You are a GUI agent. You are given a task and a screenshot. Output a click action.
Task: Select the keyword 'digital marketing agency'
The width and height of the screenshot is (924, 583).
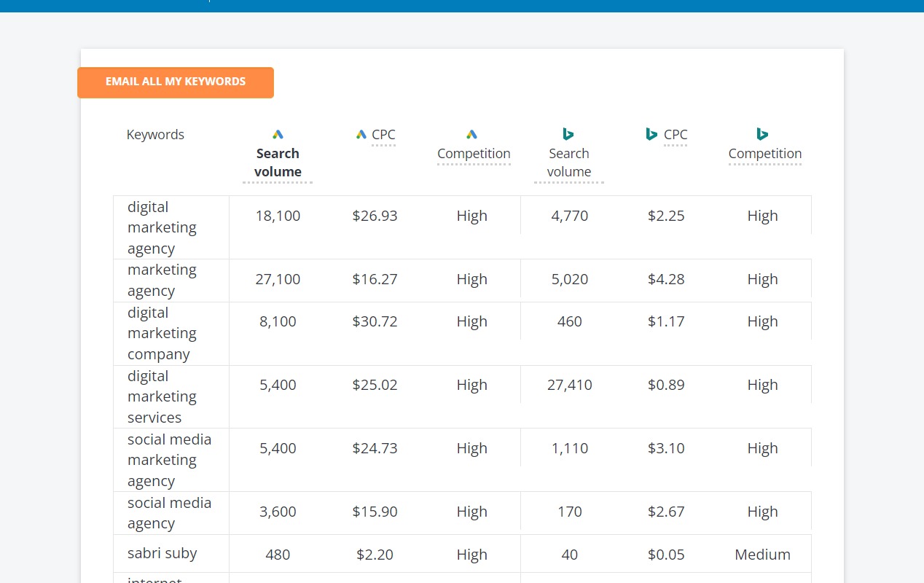pos(162,227)
